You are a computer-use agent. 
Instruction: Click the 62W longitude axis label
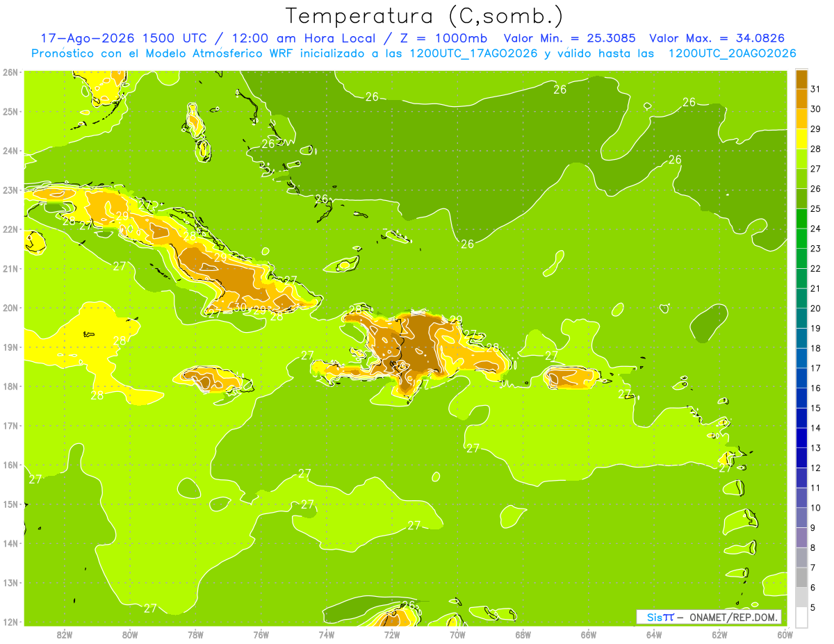pos(720,634)
